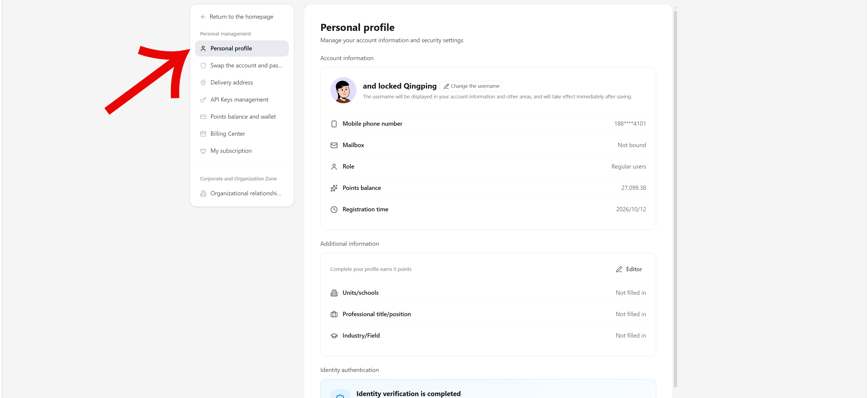The image size is (868, 398).
Task: Click the masked phone number 188****4101
Action: click(630, 124)
